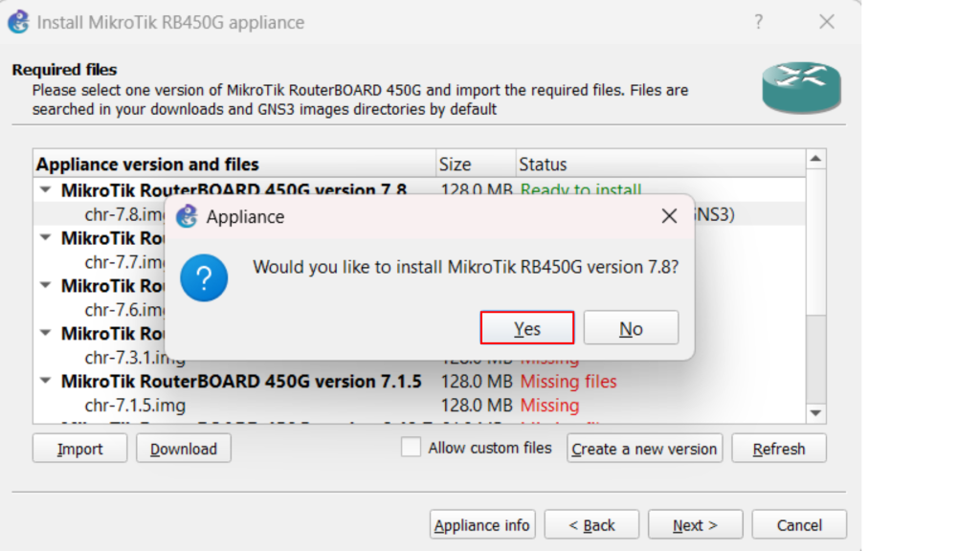Go to the Next wizard page
This screenshot has height=551, width=980.
[695, 525]
